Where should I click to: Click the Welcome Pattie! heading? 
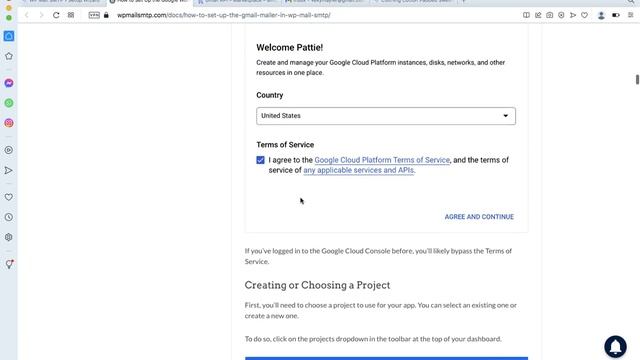pyautogui.click(x=289, y=47)
